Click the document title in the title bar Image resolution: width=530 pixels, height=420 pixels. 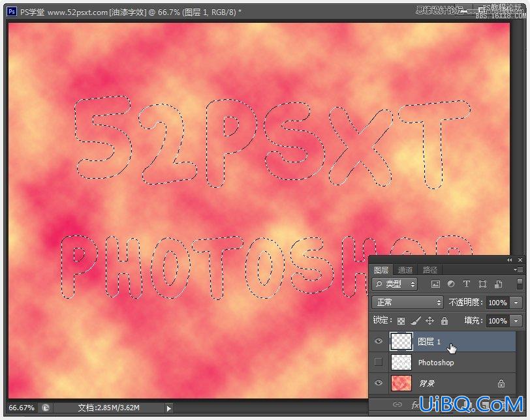click(x=131, y=12)
